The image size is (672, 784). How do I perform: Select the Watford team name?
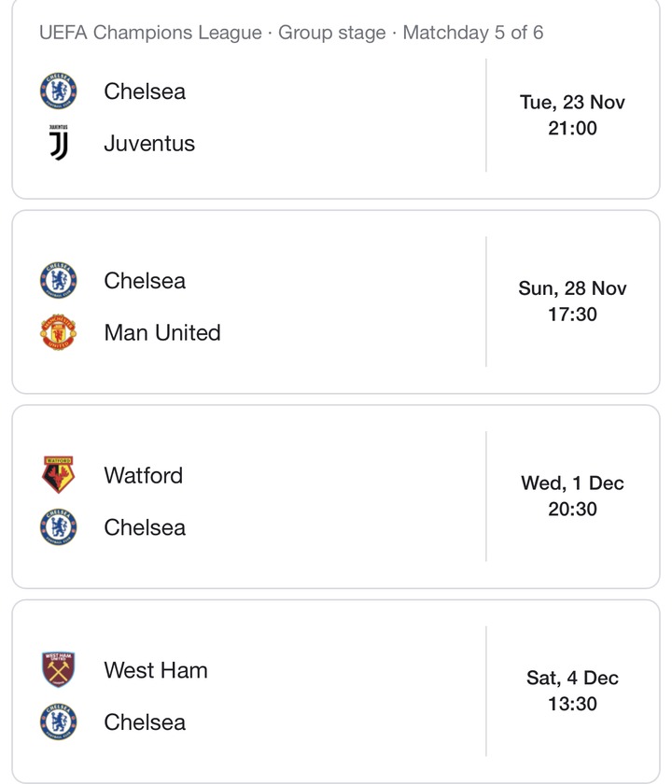coord(143,475)
